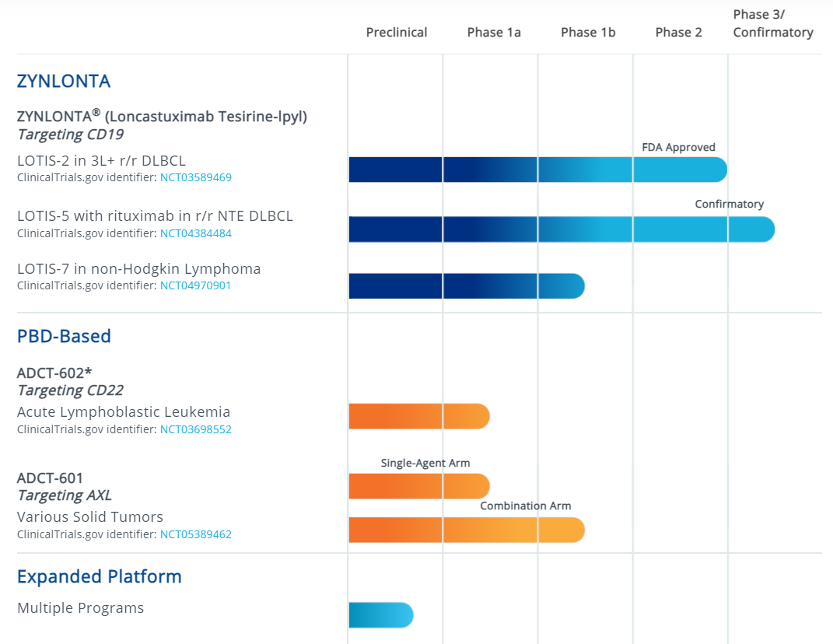Click the LOTIS-2 blue progress bar
This screenshot has height=644, width=833.
[537, 170]
